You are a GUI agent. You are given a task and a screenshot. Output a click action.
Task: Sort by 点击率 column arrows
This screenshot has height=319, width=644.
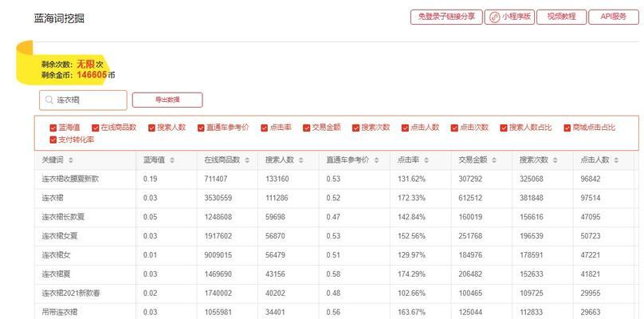426,160
